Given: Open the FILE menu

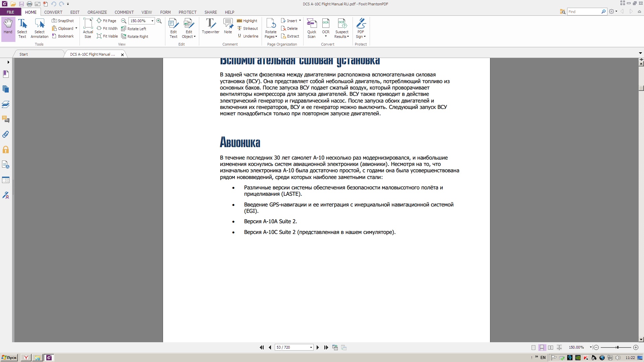Looking at the screenshot, I should (10, 12).
